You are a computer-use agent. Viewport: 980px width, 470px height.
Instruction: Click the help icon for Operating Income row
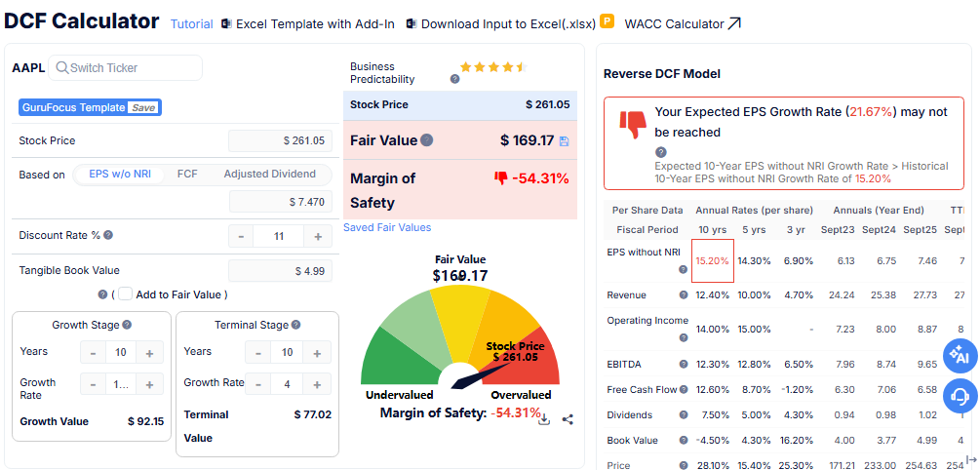pyautogui.click(x=684, y=337)
